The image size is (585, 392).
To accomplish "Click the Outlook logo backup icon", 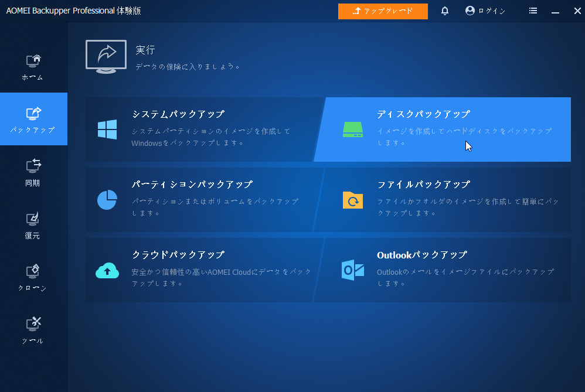I will 352,270.
